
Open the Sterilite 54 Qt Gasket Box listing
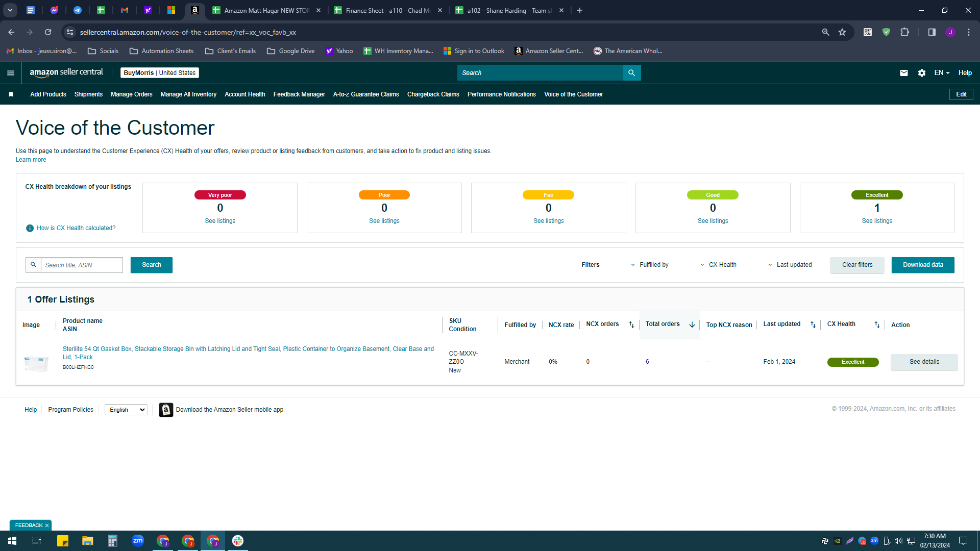point(248,353)
